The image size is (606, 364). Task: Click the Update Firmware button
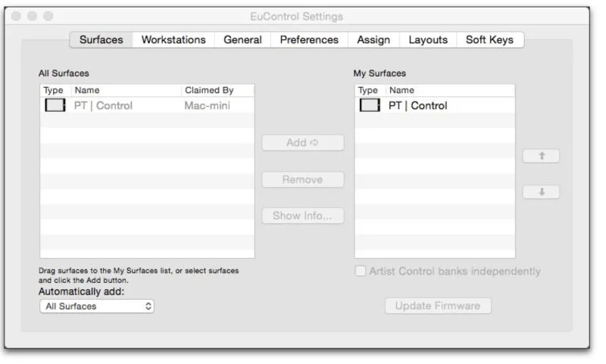coord(438,306)
